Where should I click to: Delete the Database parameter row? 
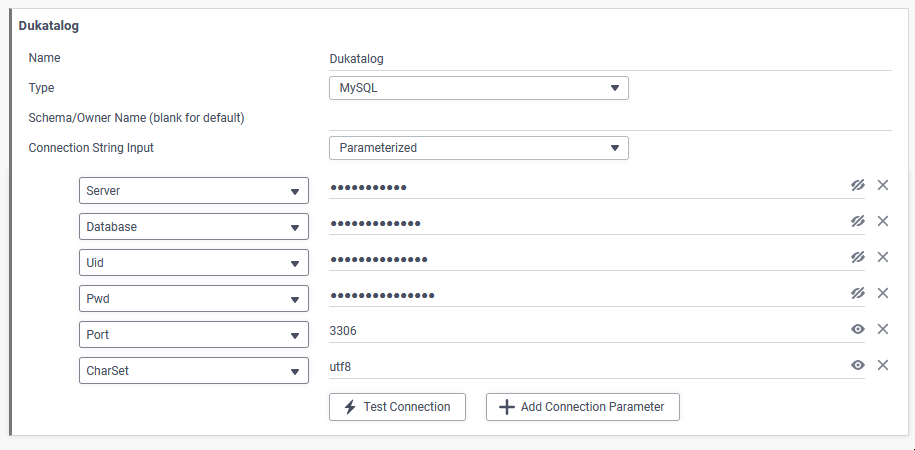click(883, 221)
